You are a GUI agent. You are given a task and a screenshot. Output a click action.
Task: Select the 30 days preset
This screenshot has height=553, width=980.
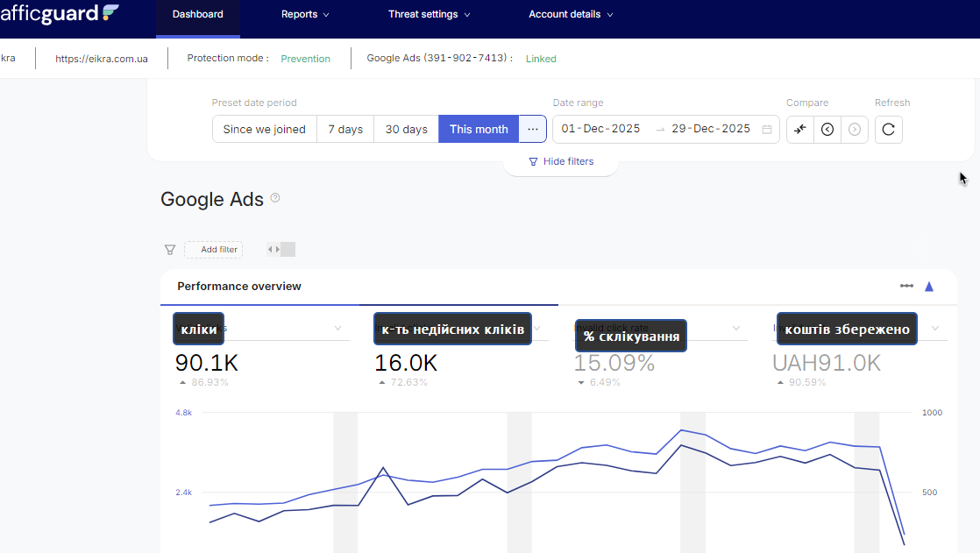click(x=406, y=130)
